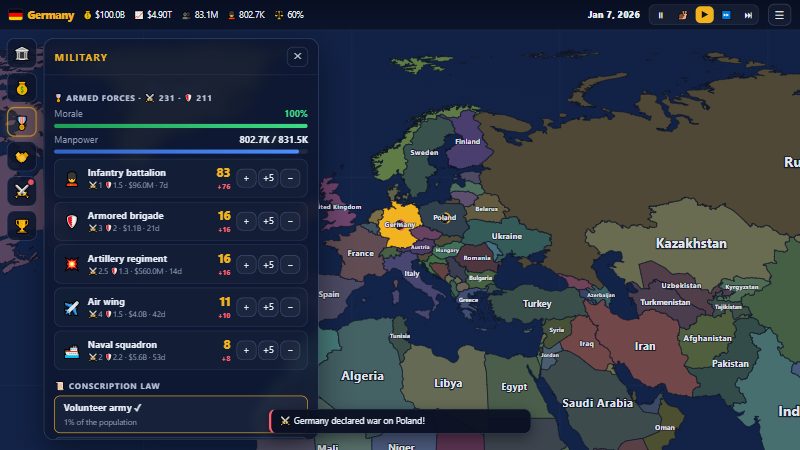The height and width of the screenshot is (450, 800).
Task: Add one Infantry battalion
Action: click(246, 178)
